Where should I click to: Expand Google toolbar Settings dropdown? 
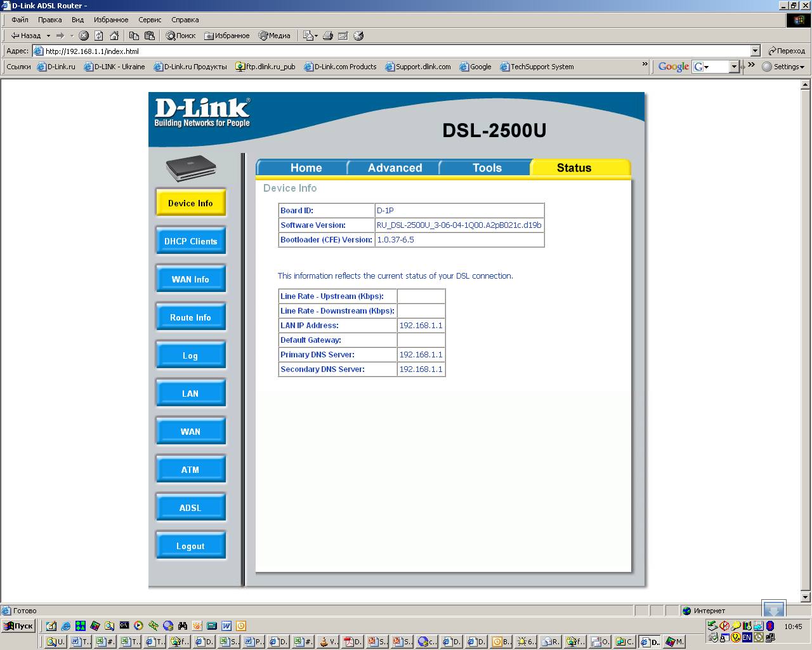point(783,67)
